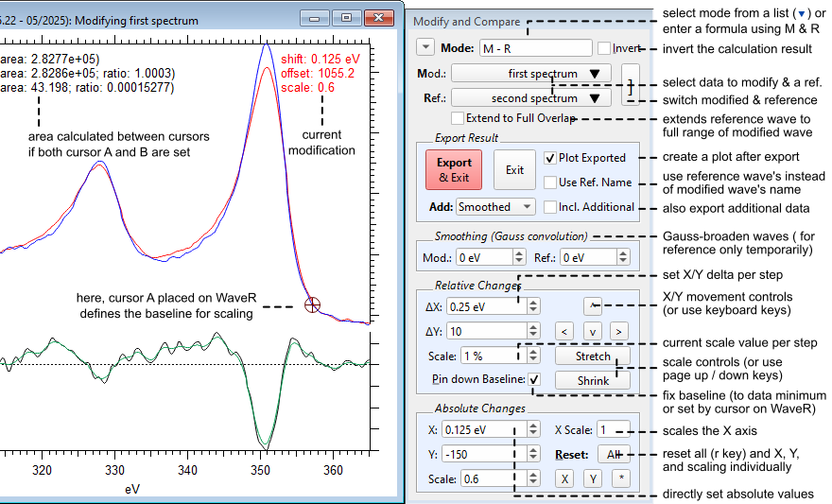Open the Ref. second spectrum dropdown

(530, 98)
